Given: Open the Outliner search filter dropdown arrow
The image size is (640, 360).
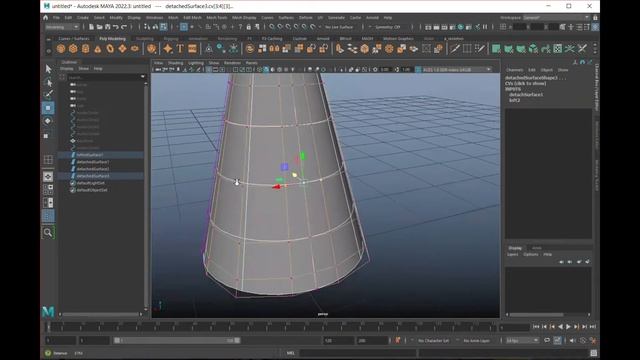Looking at the screenshot, I should click(142, 77).
